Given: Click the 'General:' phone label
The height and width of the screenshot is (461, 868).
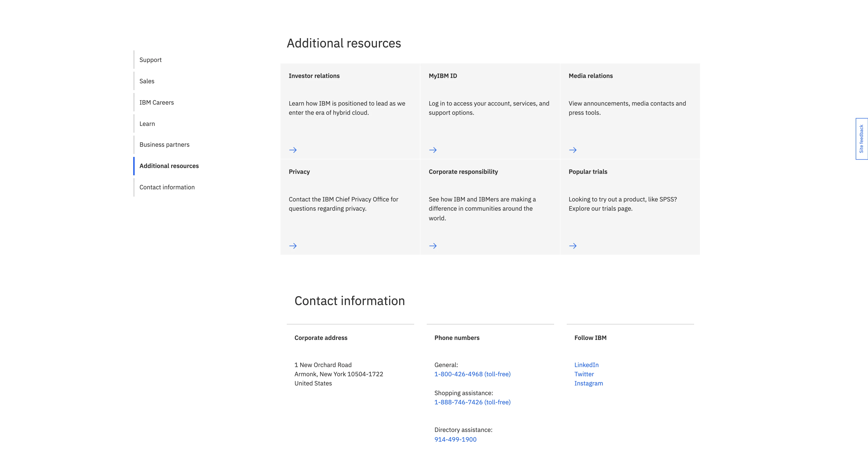Looking at the screenshot, I should [x=446, y=365].
